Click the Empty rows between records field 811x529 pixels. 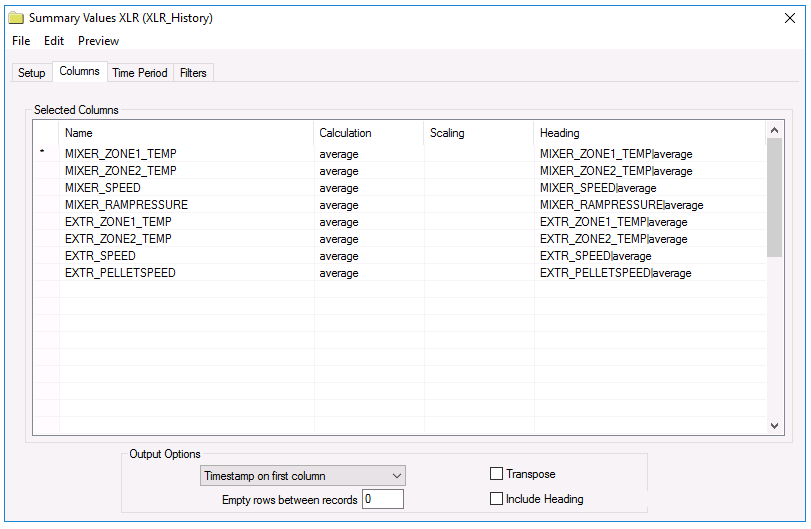[383, 499]
